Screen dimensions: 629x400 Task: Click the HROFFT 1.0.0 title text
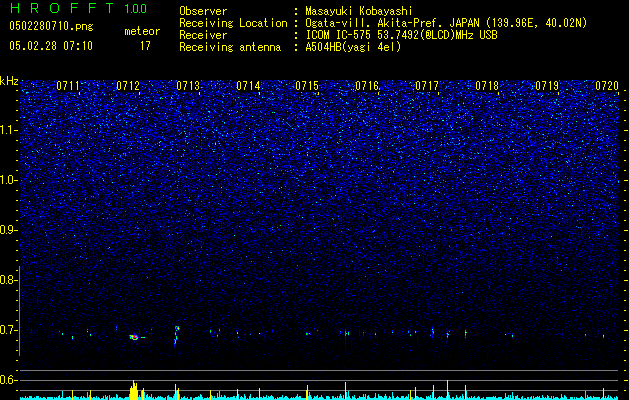click(78, 8)
